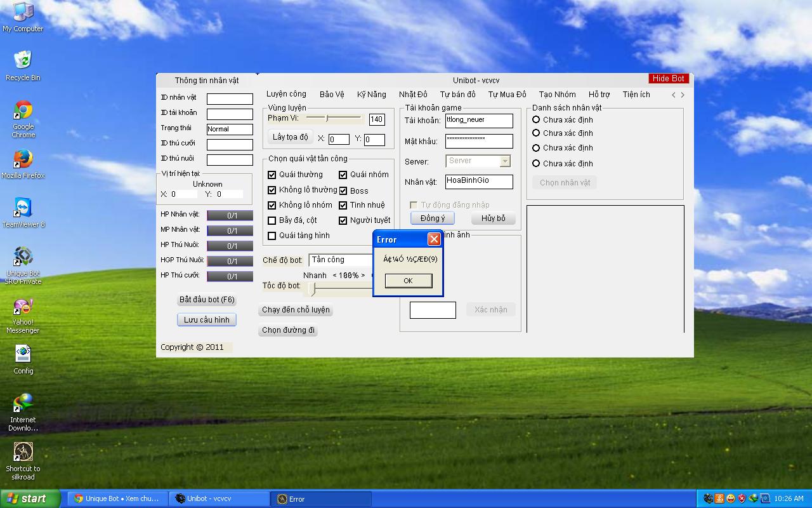The width and height of the screenshot is (812, 508).
Task: Save settings with Lưu cấu hình
Action: [x=207, y=319]
